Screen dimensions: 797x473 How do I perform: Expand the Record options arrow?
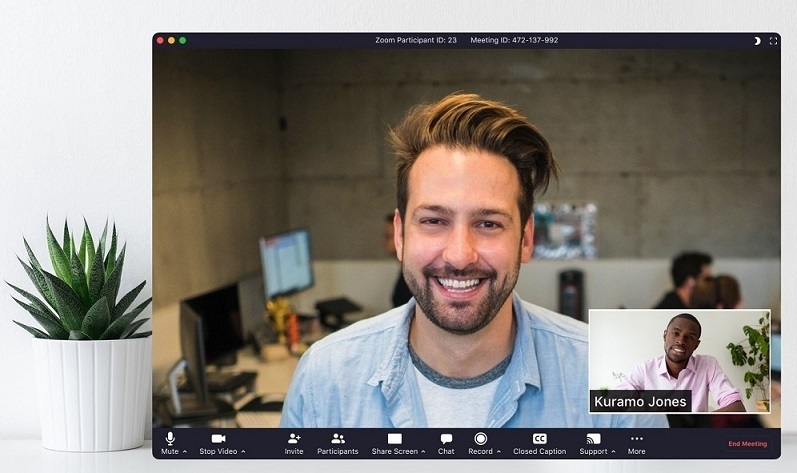(499, 452)
